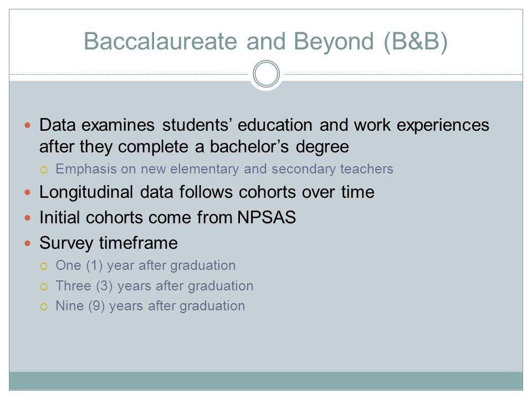532x399 pixels.
Task: Click the Survey timeframe bullet text
Action: click(109, 243)
